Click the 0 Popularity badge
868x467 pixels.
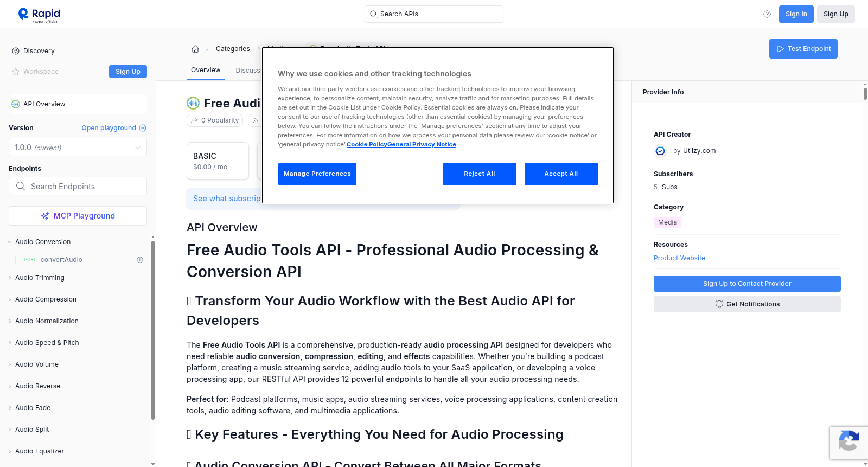pyautogui.click(x=215, y=120)
